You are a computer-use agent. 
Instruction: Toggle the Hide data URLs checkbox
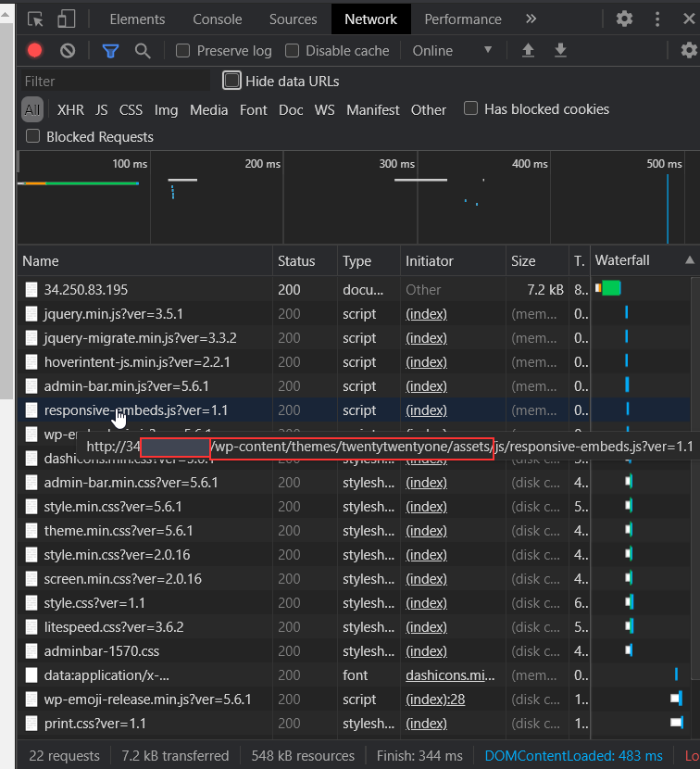coord(231,82)
